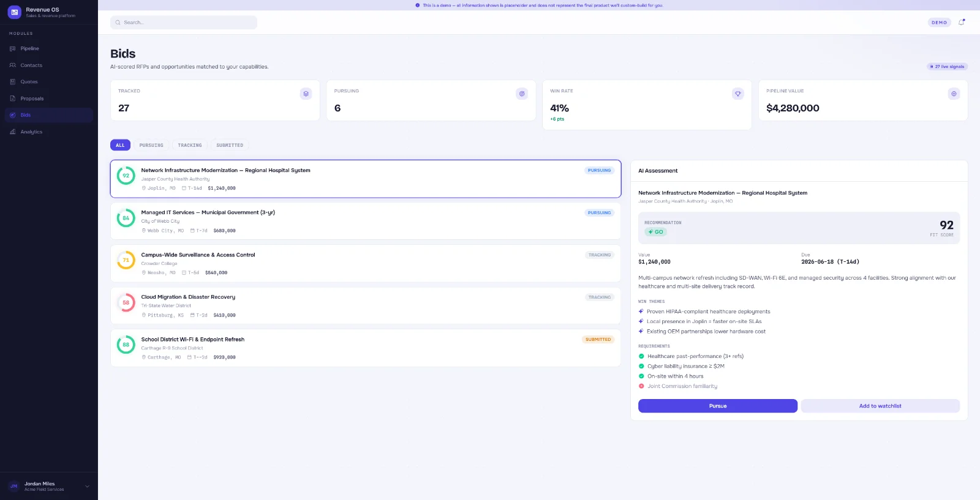Click the JM user avatar
980x500 pixels.
pos(13,487)
